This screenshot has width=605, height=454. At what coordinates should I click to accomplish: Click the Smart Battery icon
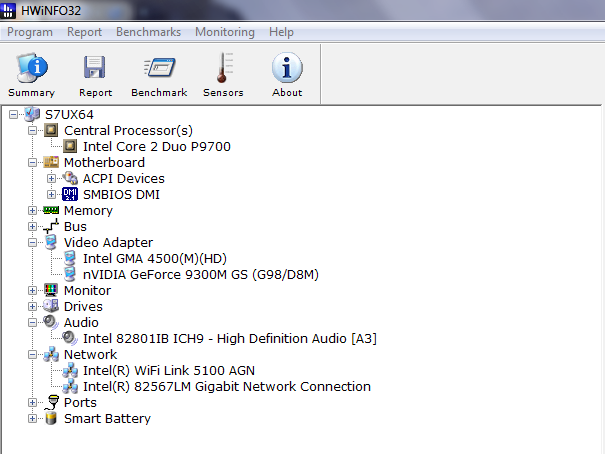tap(51, 418)
